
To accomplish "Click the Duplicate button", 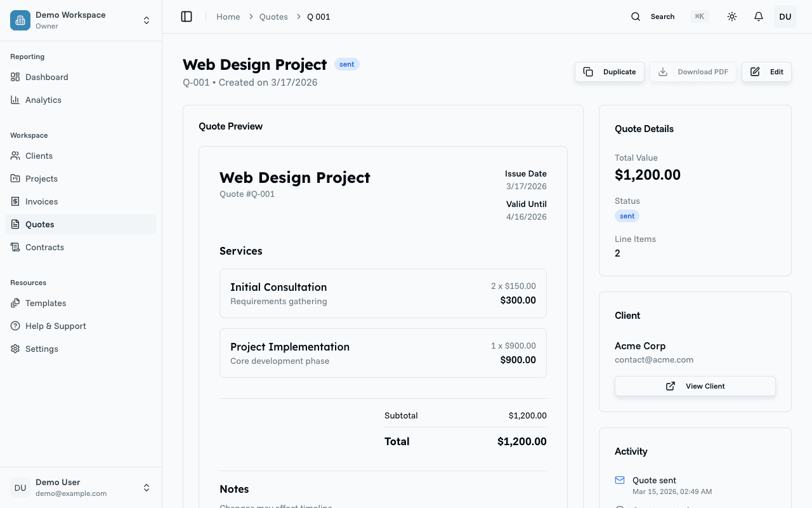I will [x=610, y=72].
